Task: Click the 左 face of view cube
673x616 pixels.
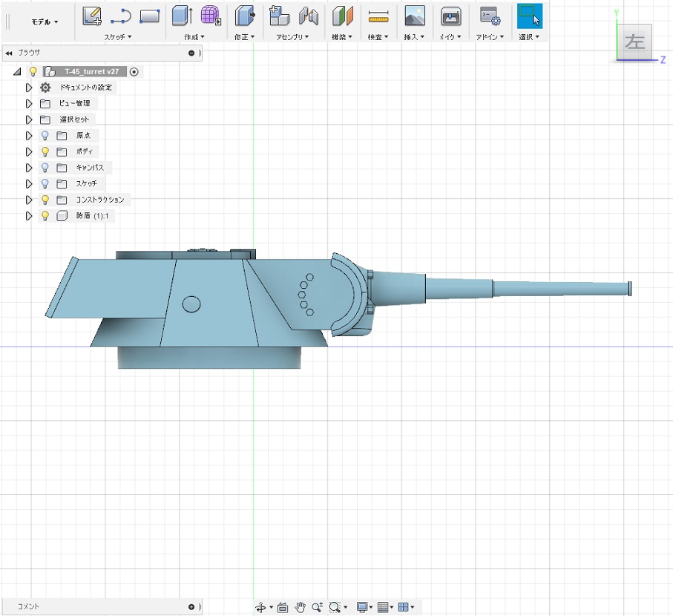Action: (x=635, y=42)
